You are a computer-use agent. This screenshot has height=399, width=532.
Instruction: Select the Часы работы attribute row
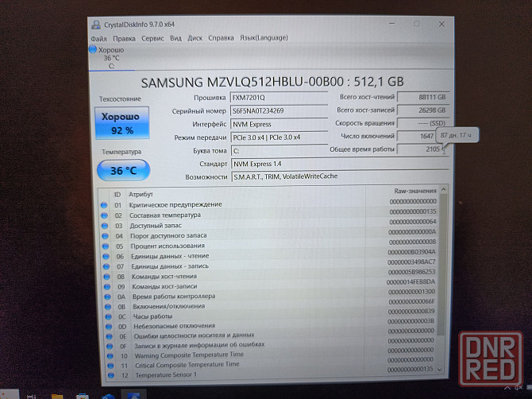[270, 314]
